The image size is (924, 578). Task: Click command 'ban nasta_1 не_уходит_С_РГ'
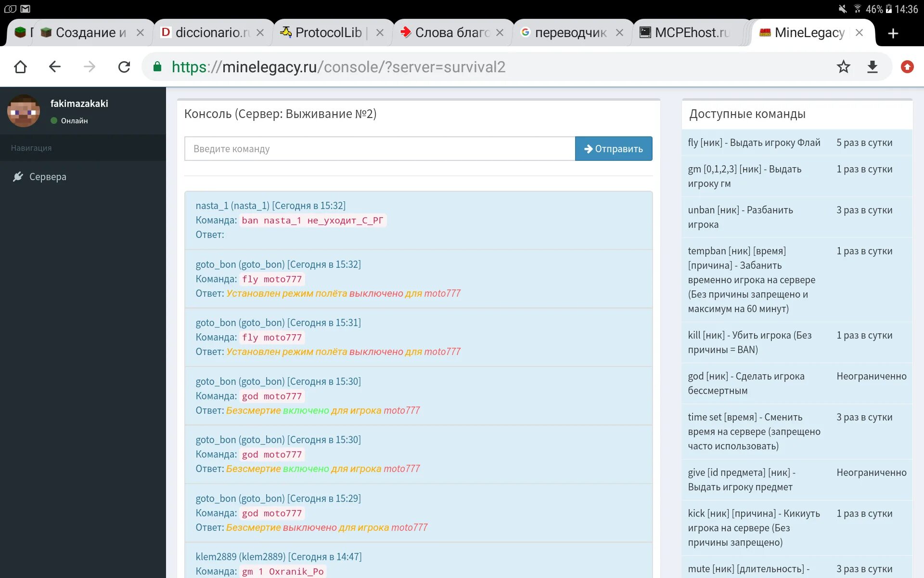tap(313, 220)
